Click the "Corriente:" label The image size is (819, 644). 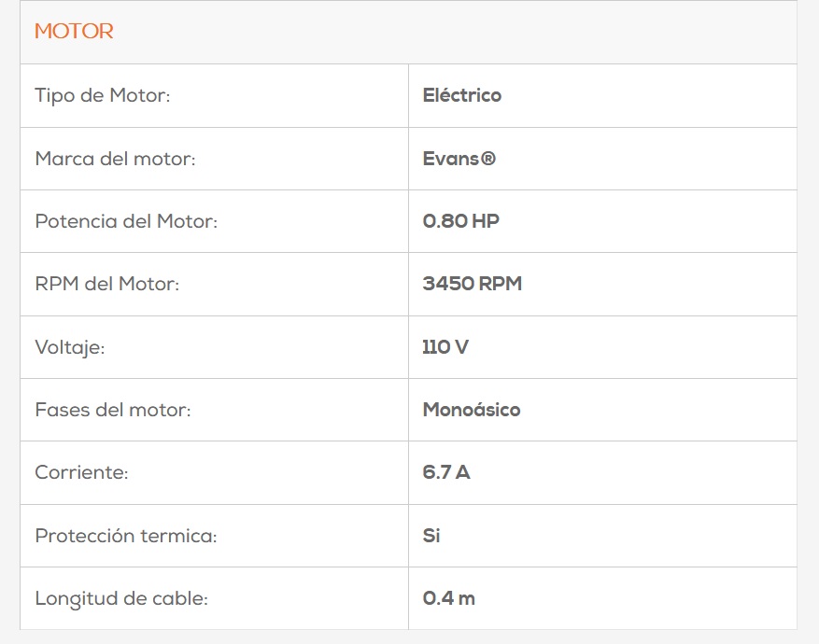point(81,472)
